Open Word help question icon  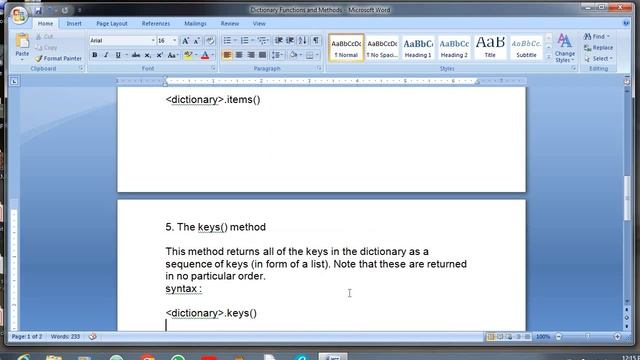(x=626, y=23)
